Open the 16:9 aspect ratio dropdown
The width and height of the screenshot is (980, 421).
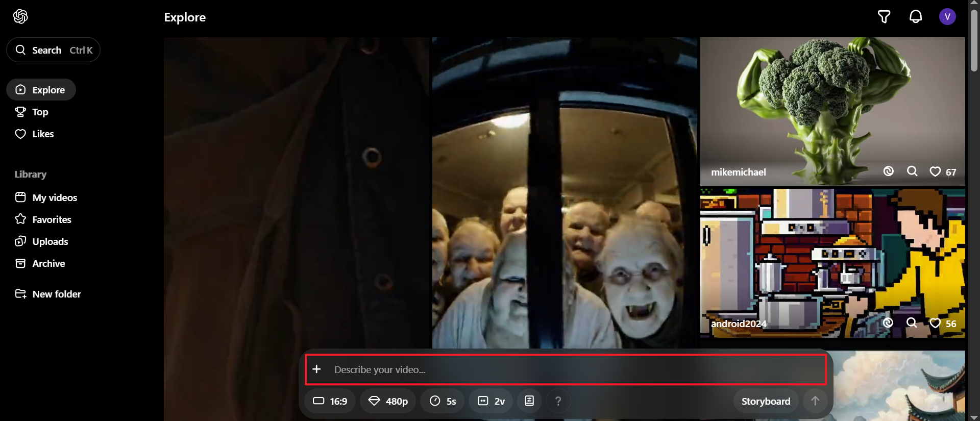(330, 401)
